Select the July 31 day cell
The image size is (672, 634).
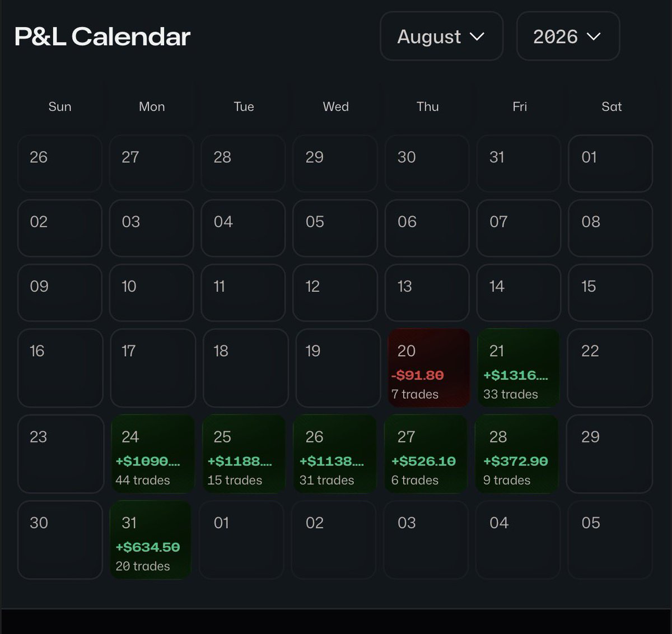519,164
